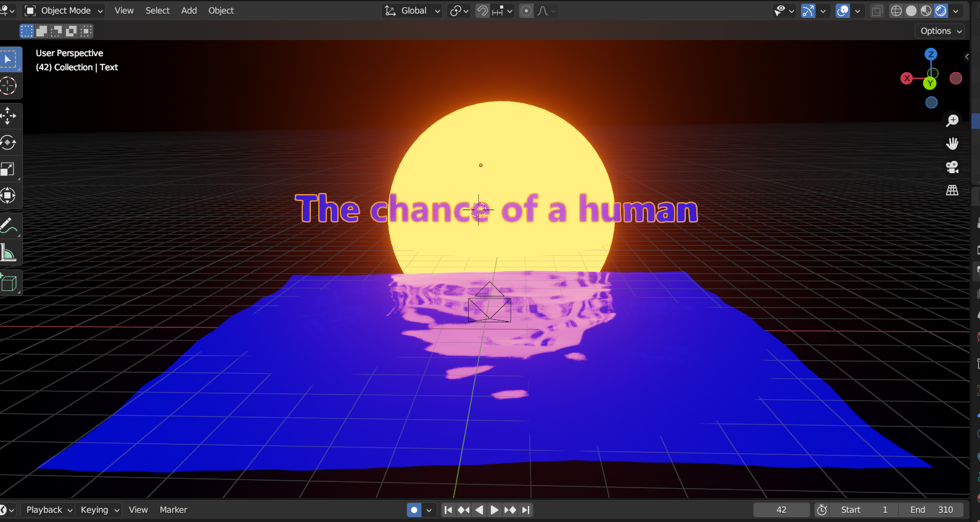
Task: Expand sidebar with the small arrow
Action: point(966,57)
